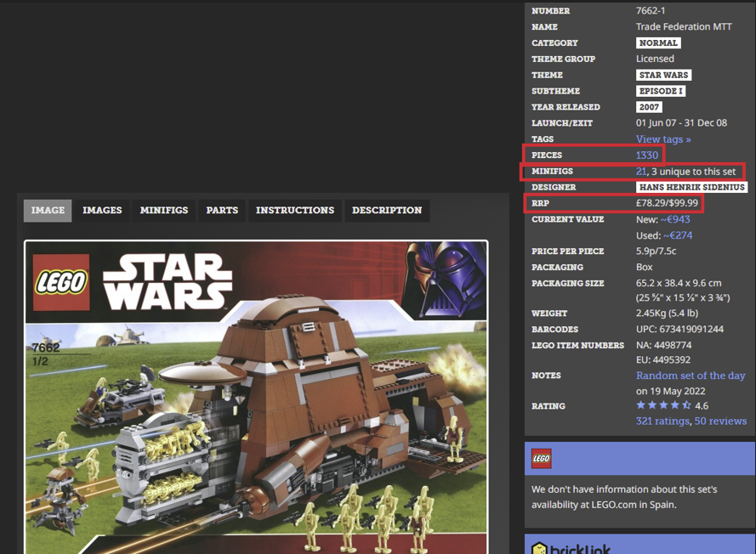The height and width of the screenshot is (554, 756).
Task: Click the 1330 pieces link
Action: 646,155
